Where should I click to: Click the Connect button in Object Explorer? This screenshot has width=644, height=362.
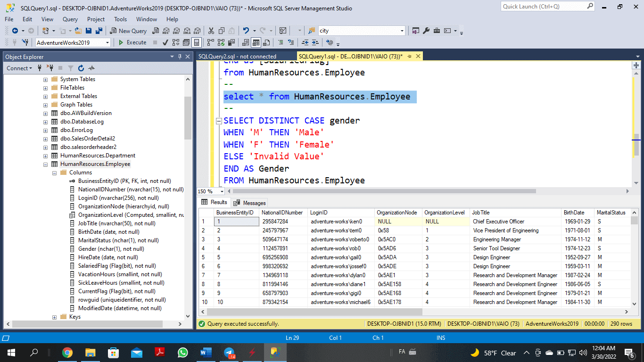tap(18, 68)
